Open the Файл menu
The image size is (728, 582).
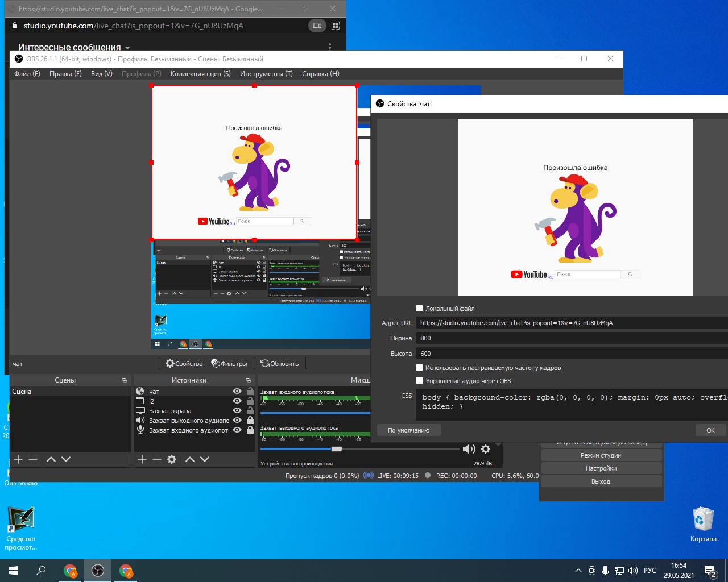(27, 74)
